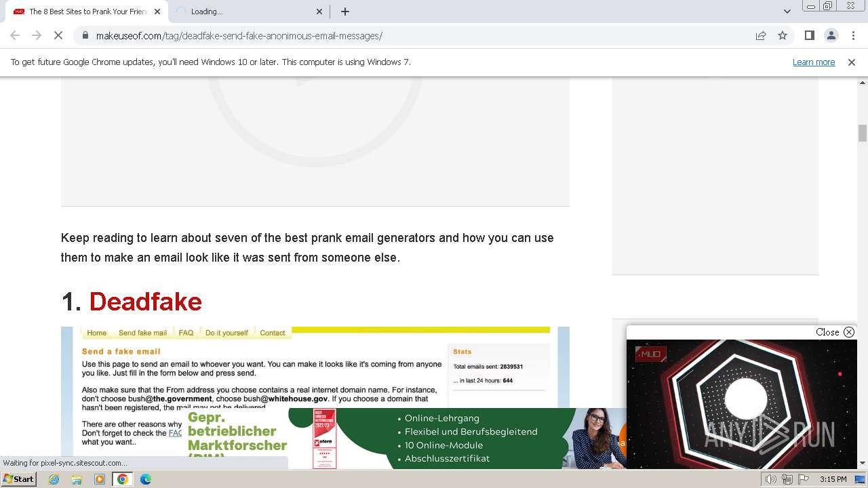This screenshot has width=868, height=488.
Task: Open a new tab
Action: point(345,12)
